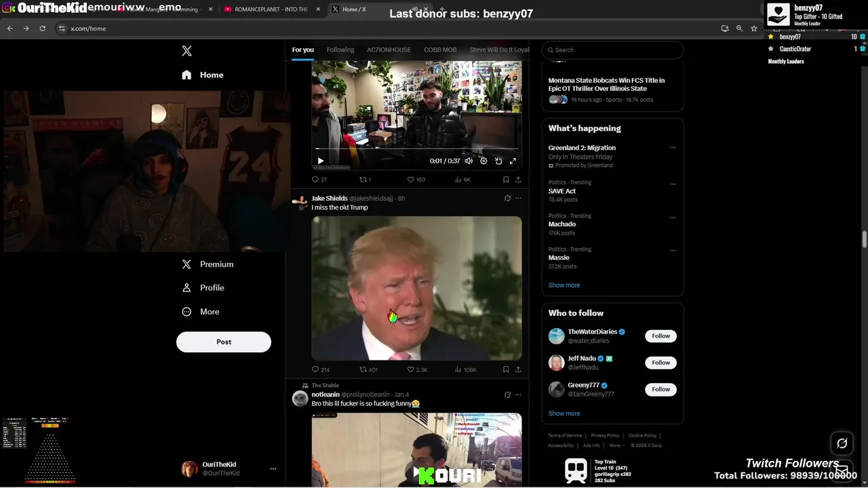Follow TheWaterDiaries

click(x=660, y=336)
